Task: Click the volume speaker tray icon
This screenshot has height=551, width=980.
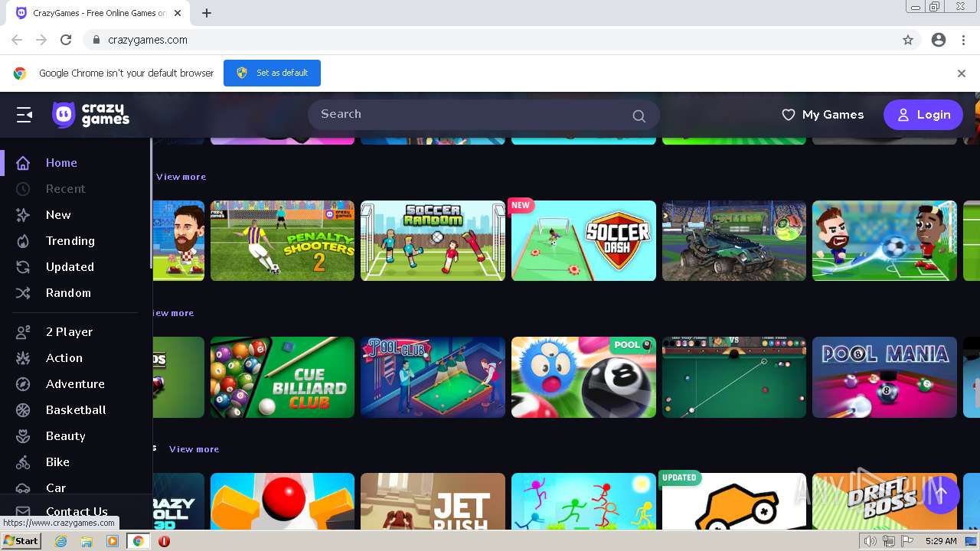Action: click(871, 541)
